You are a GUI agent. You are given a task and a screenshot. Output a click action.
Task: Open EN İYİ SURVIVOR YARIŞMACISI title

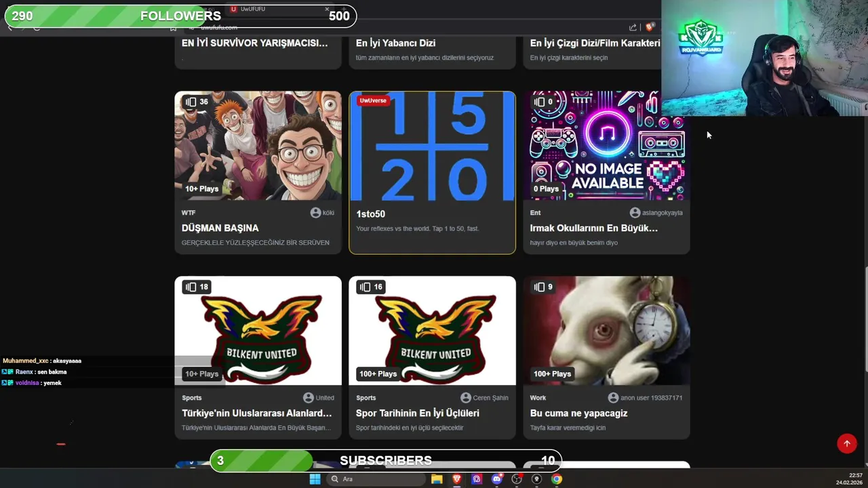click(x=254, y=43)
